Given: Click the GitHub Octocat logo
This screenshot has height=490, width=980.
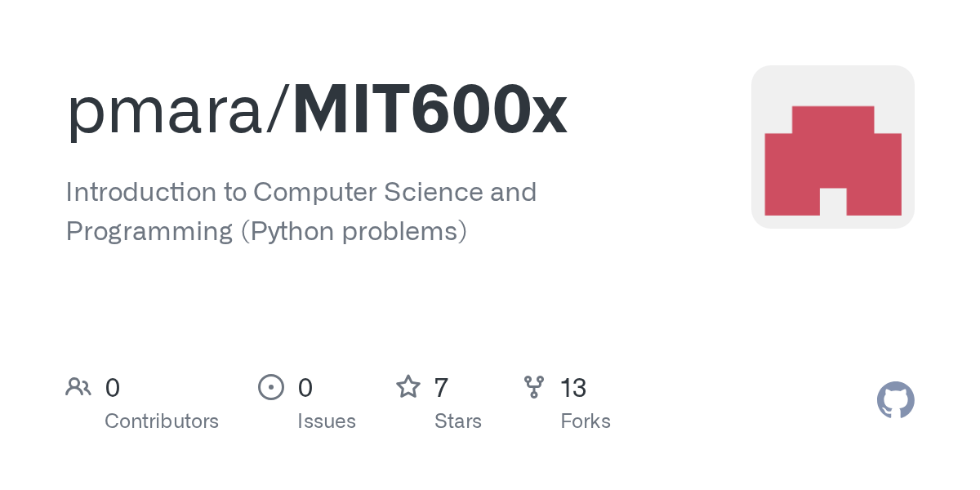Looking at the screenshot, I should point(895,400).
